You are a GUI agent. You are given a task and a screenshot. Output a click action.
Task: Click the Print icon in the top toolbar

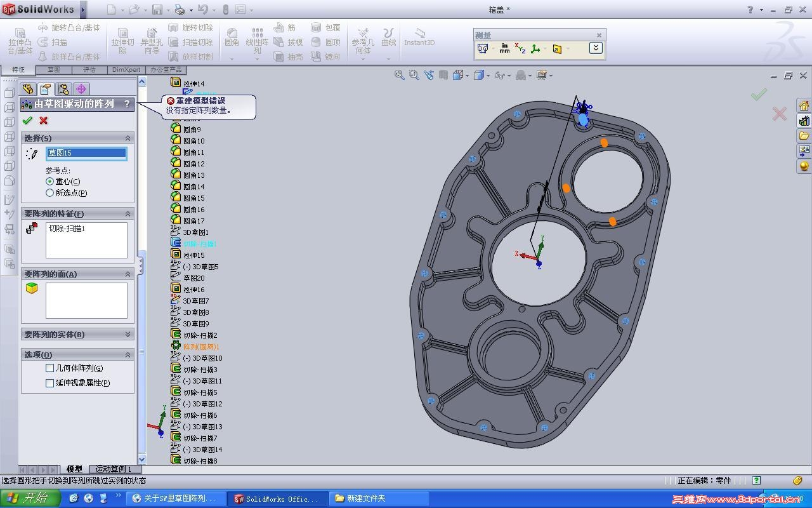pos(180,10)
